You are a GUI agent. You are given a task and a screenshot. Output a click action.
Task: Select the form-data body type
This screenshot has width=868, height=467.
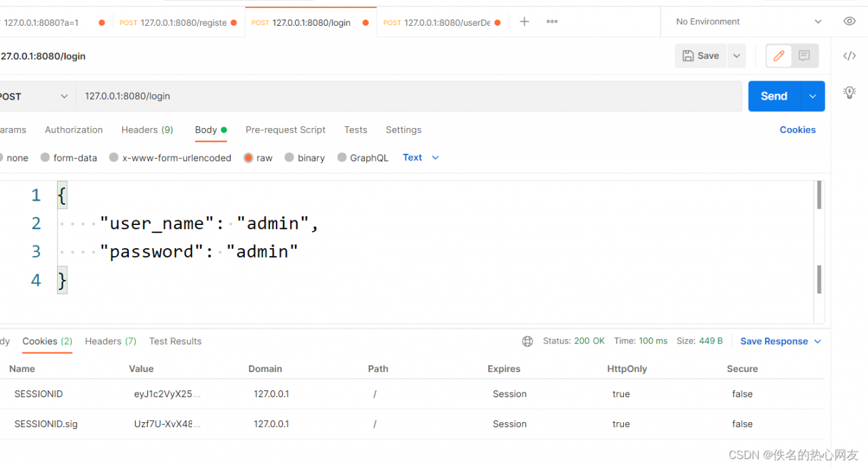point(45,158)
